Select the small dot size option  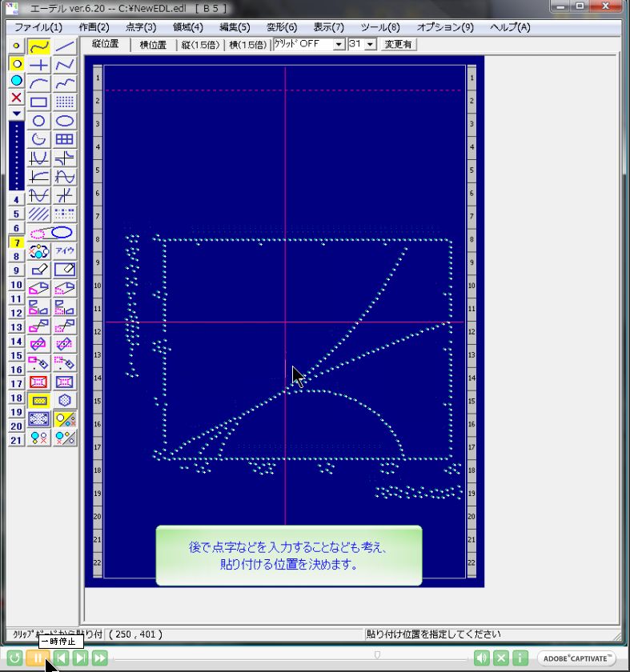pos(16,46)
